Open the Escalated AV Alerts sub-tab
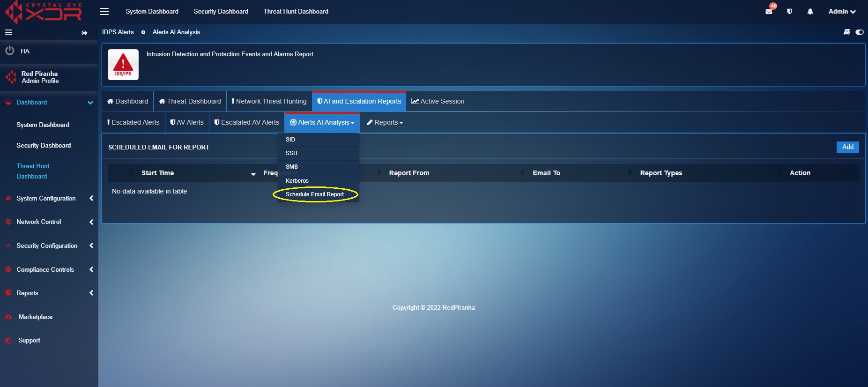This screenshot has width=868, height=387. point(246,122)
